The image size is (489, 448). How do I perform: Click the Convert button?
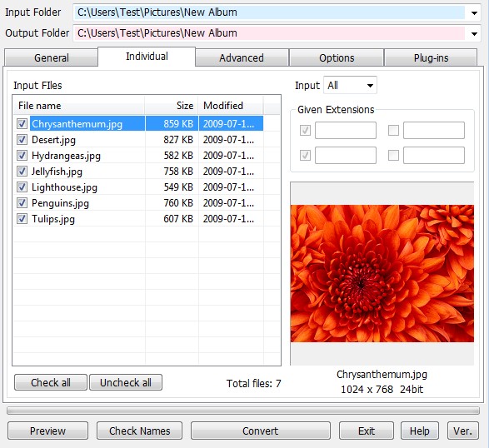point(261,431)
